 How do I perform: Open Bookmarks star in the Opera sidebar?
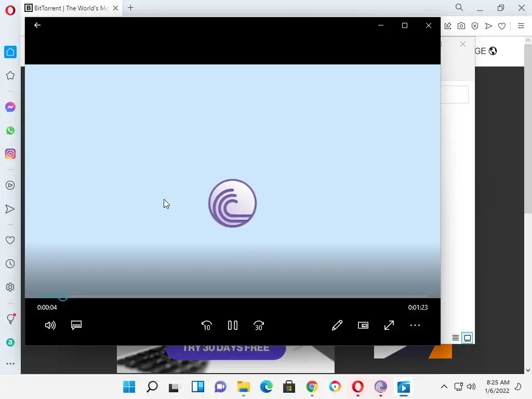pos(10,75)
